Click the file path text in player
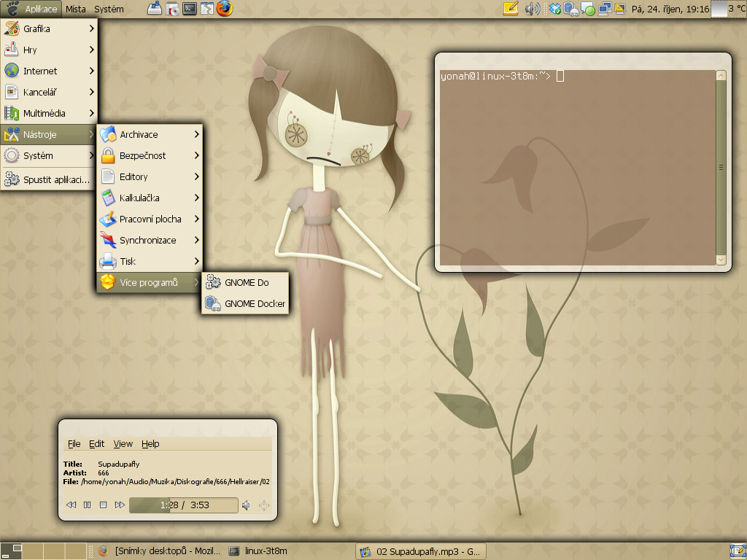Viewport: 747px width, 560px height. [175, 481]
